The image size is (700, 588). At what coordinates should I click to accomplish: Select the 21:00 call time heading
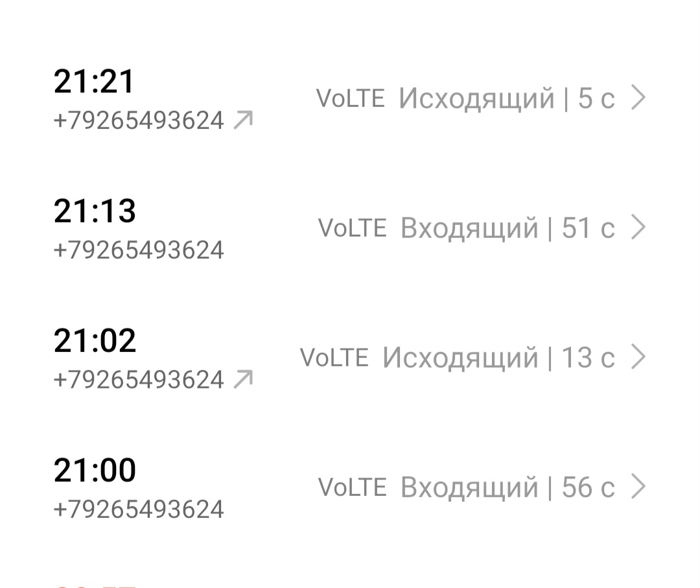point(95,471)
